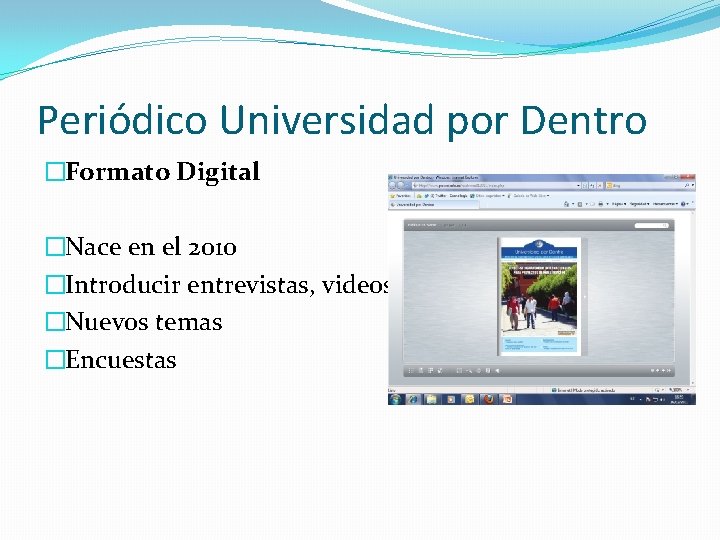Click the flipbook viewer search field

pyautogui.click(x=651, y=225)
